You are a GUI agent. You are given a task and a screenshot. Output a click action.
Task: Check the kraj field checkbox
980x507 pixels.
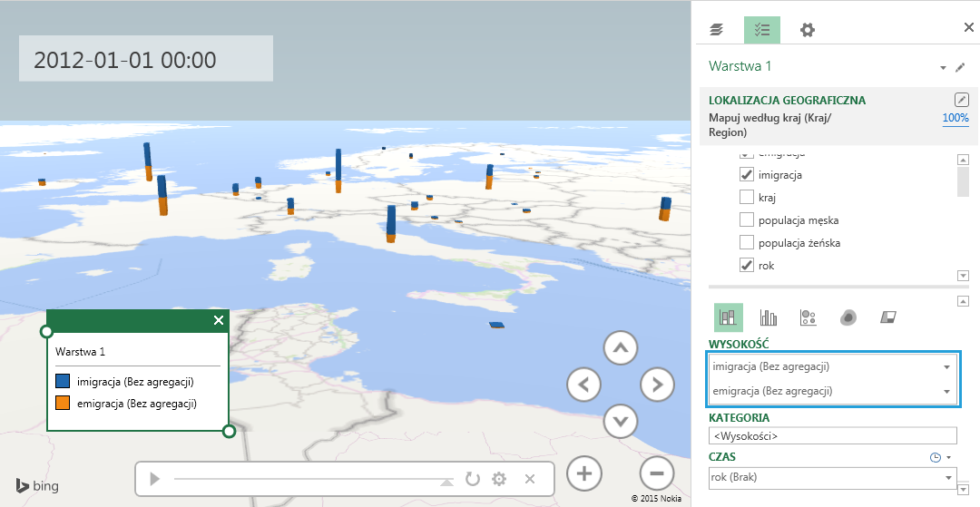(747, 197)
